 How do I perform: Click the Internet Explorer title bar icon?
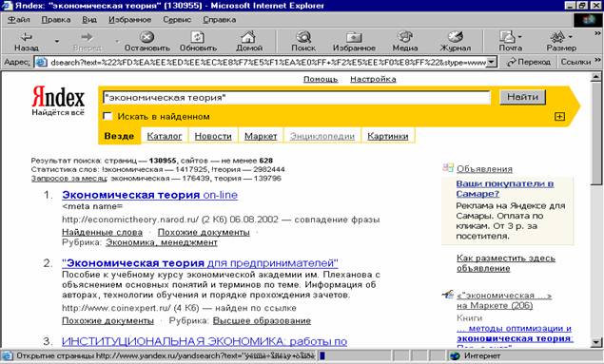pyautogui.click(x=8, y=6)
